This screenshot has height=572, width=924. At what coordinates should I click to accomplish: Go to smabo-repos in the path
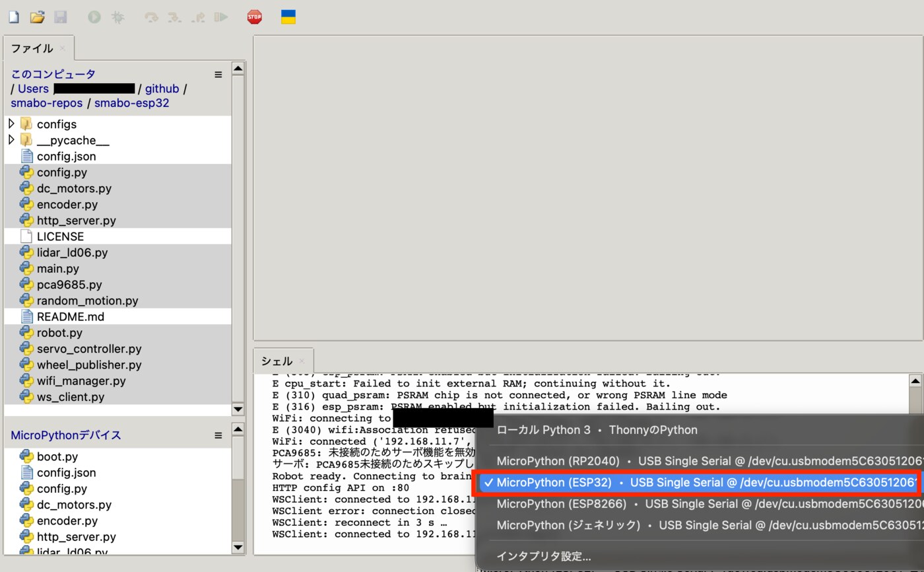click(46, 103)
